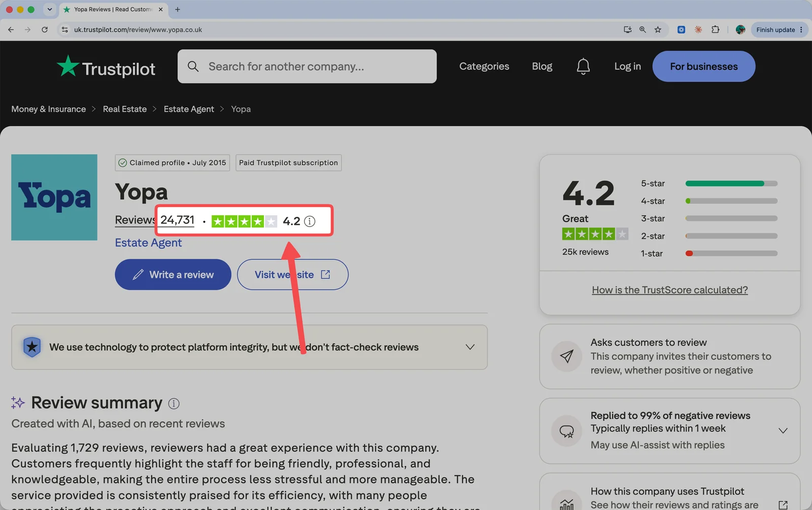Open Real Estate breadcrumb
This screenshot has height=510, width=812.
125,109
